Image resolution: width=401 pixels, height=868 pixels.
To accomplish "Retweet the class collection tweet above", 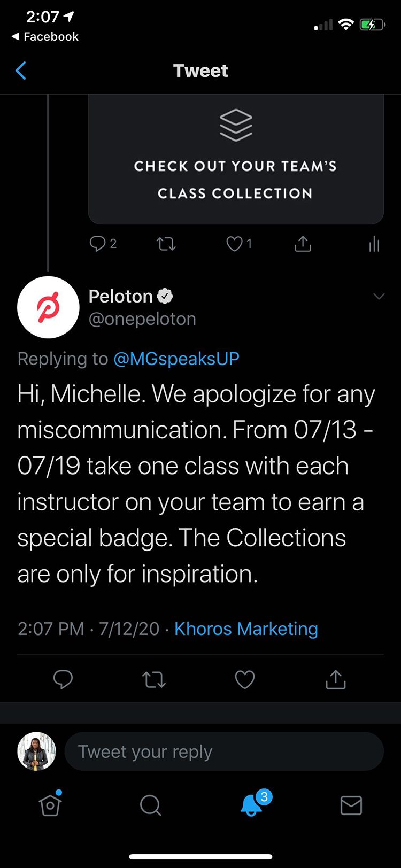I will [166, 245].
